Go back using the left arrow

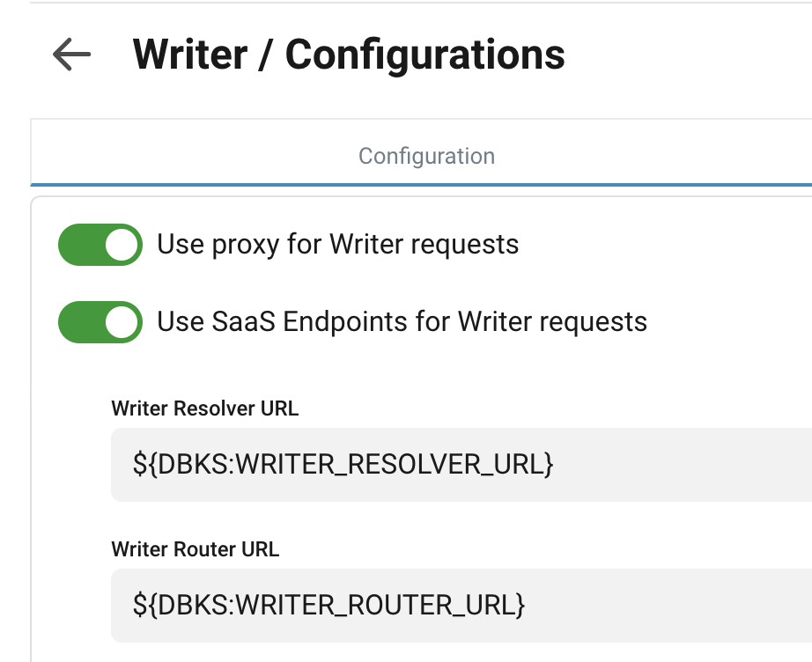coord(71,55)
